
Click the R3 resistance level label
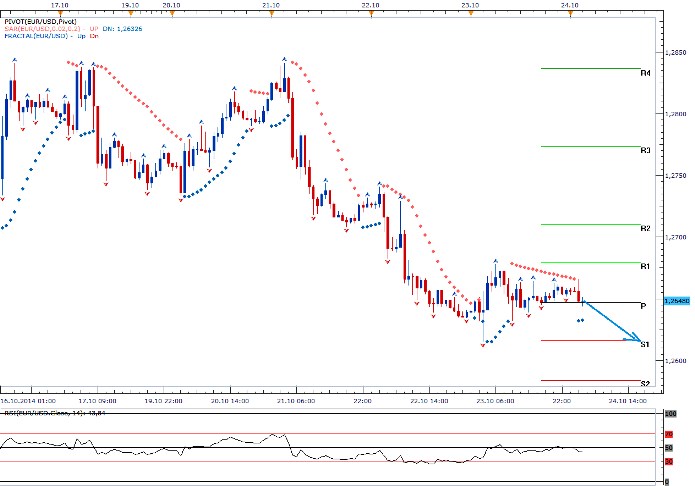(646, 151)
